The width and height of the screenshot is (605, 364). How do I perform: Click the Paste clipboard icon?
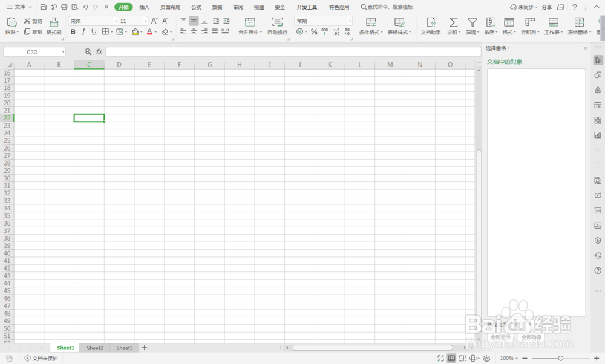(x=12, y=22)
